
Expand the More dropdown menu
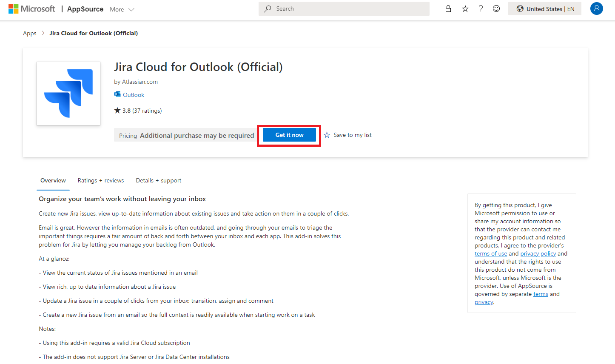click(x=122, y=9)
